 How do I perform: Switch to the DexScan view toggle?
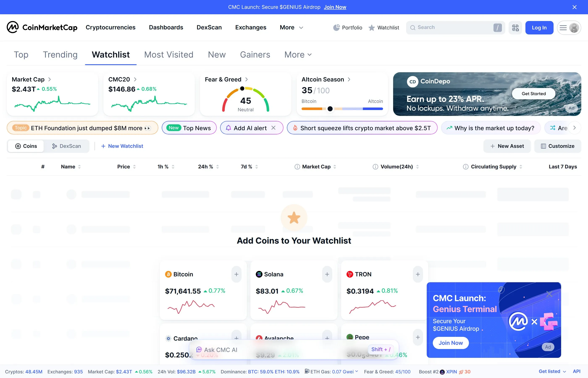[66, 146]
